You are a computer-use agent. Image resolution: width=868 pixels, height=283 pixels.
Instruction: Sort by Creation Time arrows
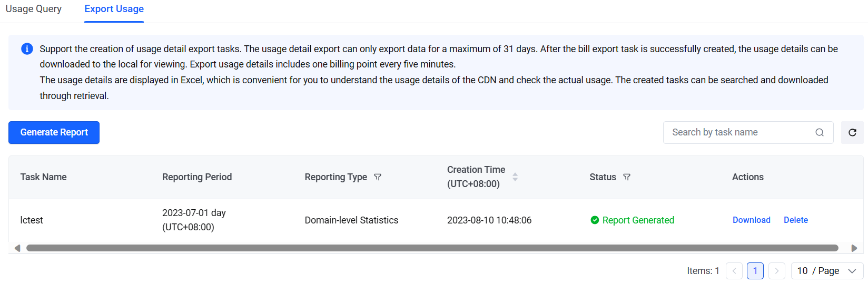(x=515, y=177)
